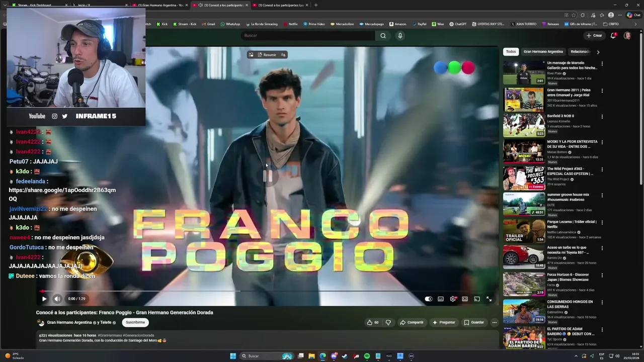Open the Netflix bookmark
This screenshot has width=644, height=362.
290,24
